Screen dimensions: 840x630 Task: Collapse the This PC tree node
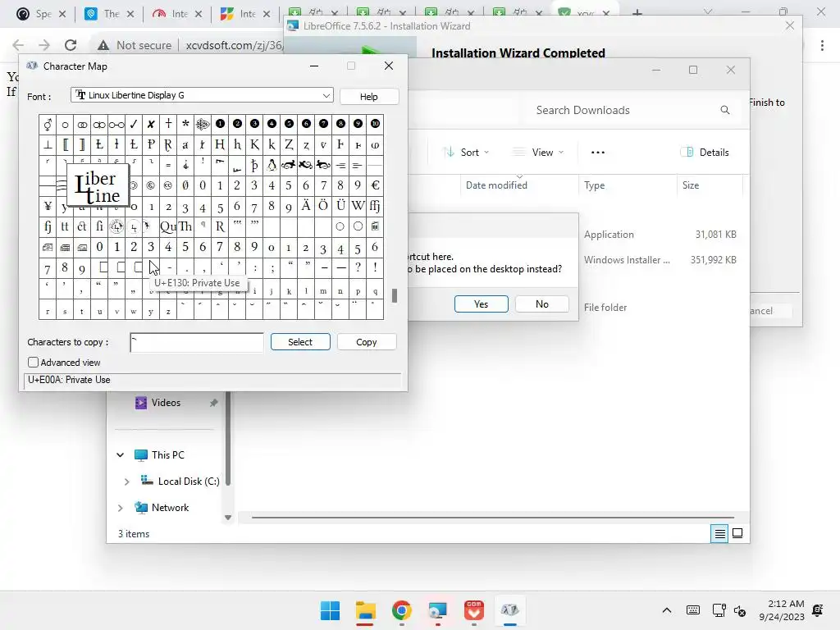[121, 454]
